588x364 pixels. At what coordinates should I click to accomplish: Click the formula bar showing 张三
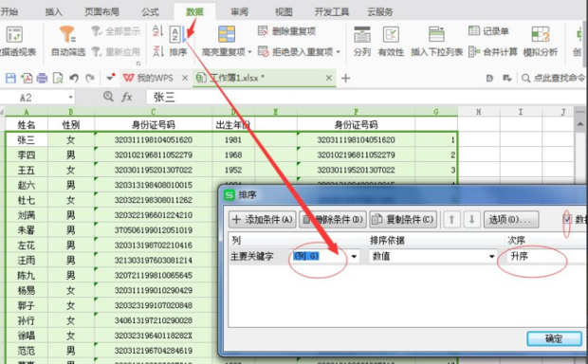(366, 98)
